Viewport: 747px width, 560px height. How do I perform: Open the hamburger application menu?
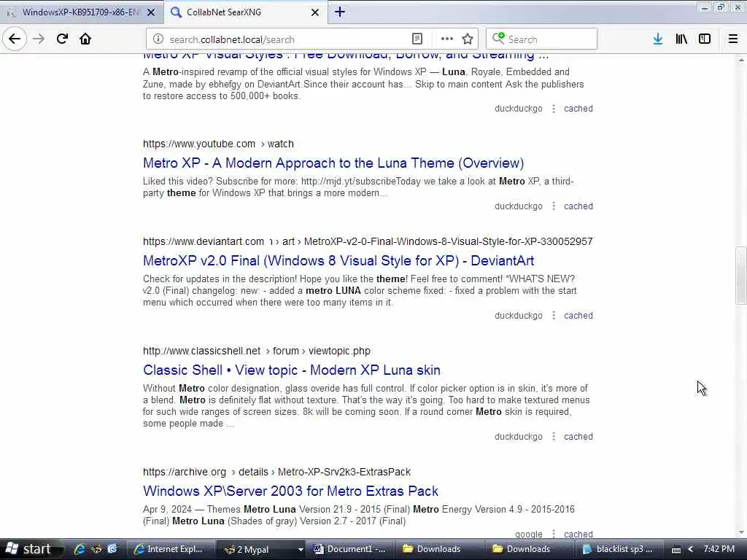click(733, 39)
